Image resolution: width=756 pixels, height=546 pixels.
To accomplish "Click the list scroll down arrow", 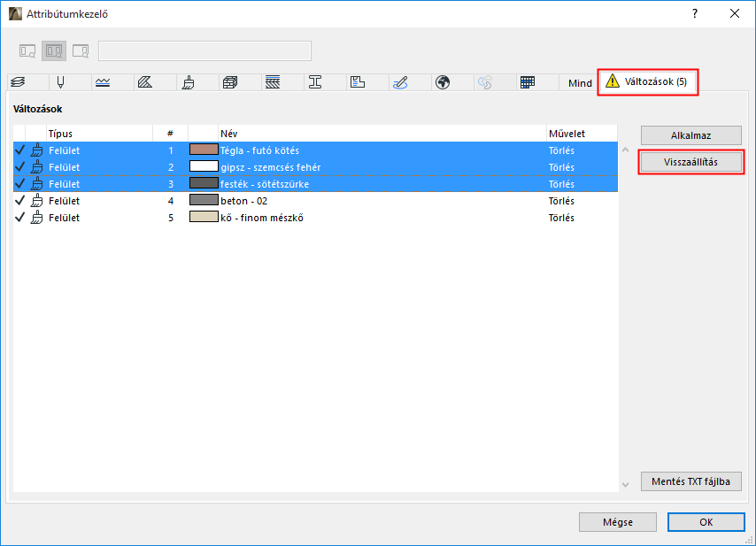I will [625, 485].
